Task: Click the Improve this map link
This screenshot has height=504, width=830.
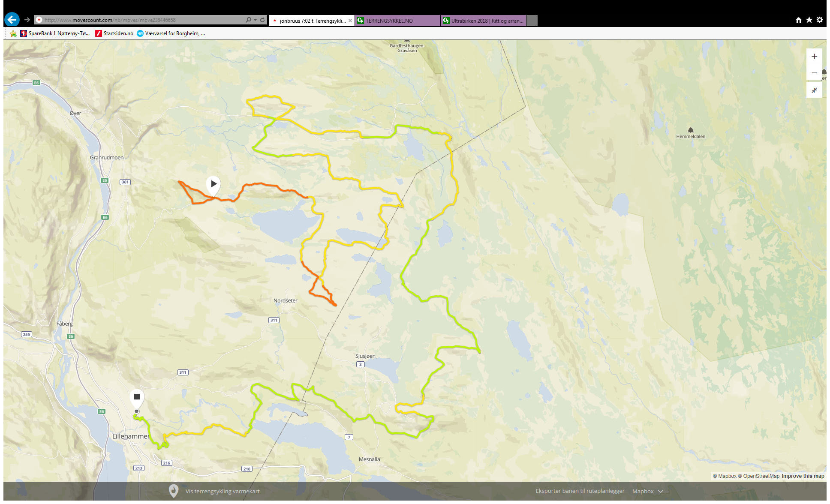Action: pyautogui.click(x=803, y=476)
